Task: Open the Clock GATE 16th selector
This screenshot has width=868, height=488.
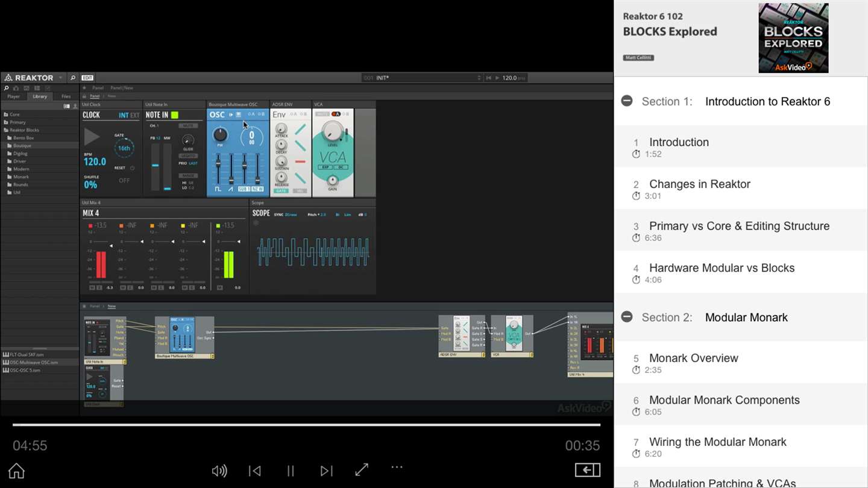Action: click(x=124, y=148)
